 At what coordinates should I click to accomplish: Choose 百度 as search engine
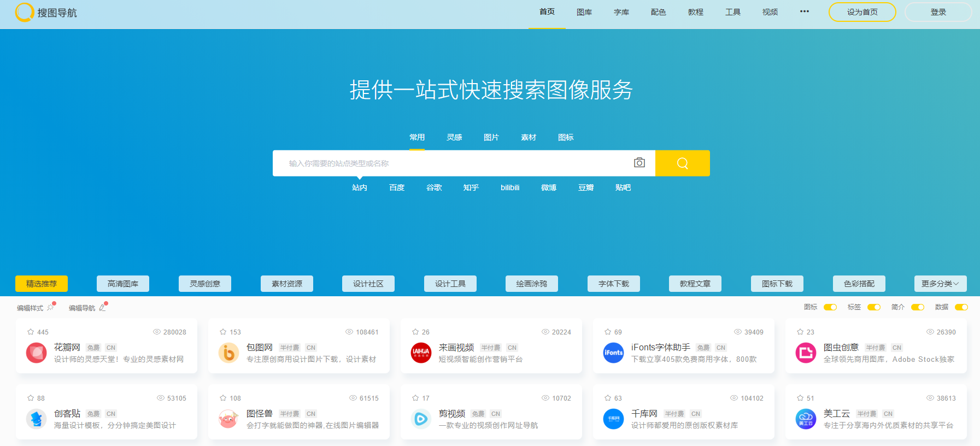[397, 187]
